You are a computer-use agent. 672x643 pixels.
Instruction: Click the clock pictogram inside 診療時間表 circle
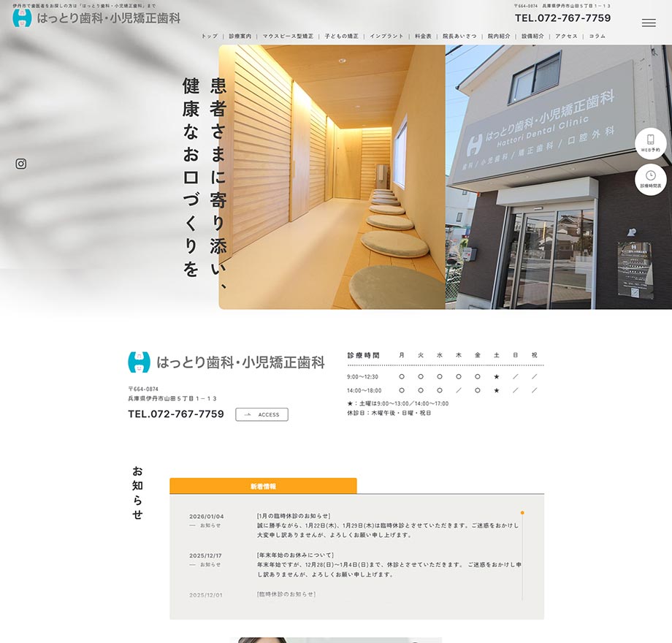coord(649,174)
